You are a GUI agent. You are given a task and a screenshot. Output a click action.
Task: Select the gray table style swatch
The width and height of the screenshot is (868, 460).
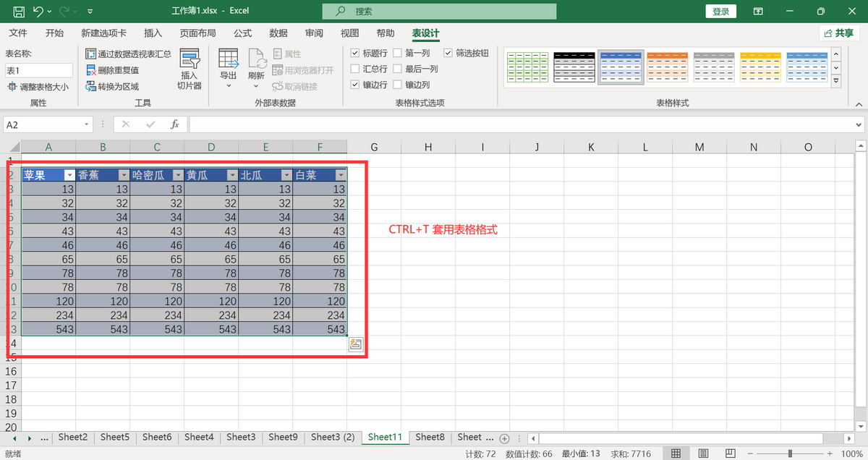(x=714, y=67)
